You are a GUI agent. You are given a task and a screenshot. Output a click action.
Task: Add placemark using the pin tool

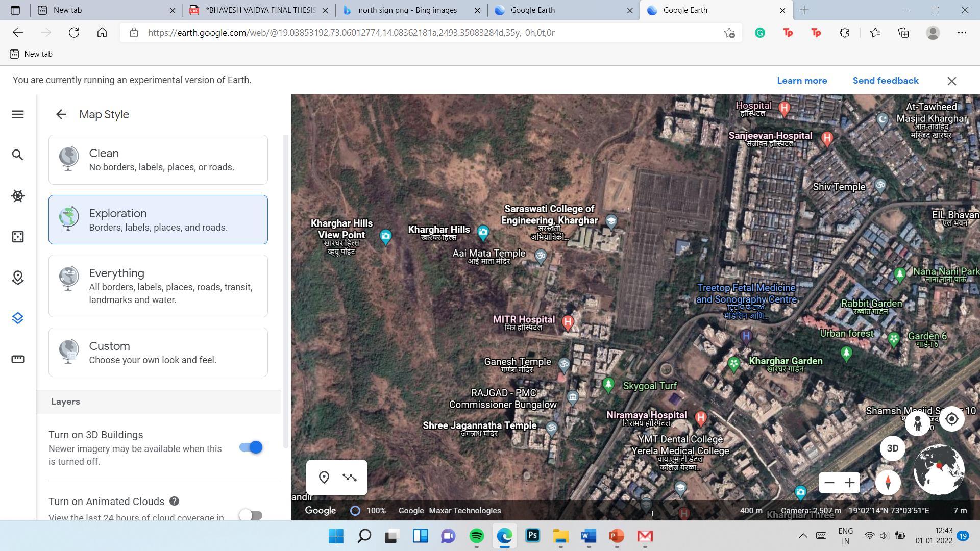click(324, 478)
